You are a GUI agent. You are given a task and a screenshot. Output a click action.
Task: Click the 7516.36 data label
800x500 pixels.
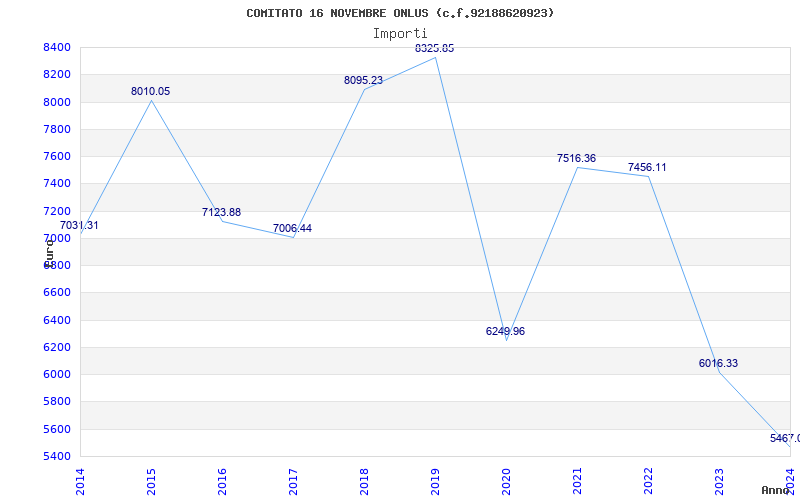(576, 158)
